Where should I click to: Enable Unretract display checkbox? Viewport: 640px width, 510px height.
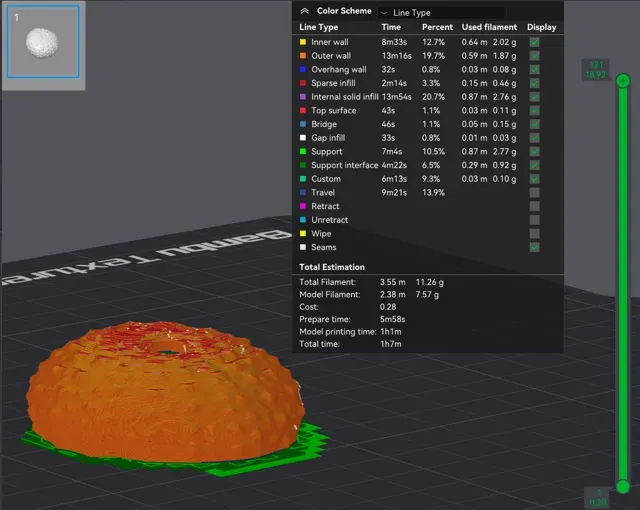(534, 220)
